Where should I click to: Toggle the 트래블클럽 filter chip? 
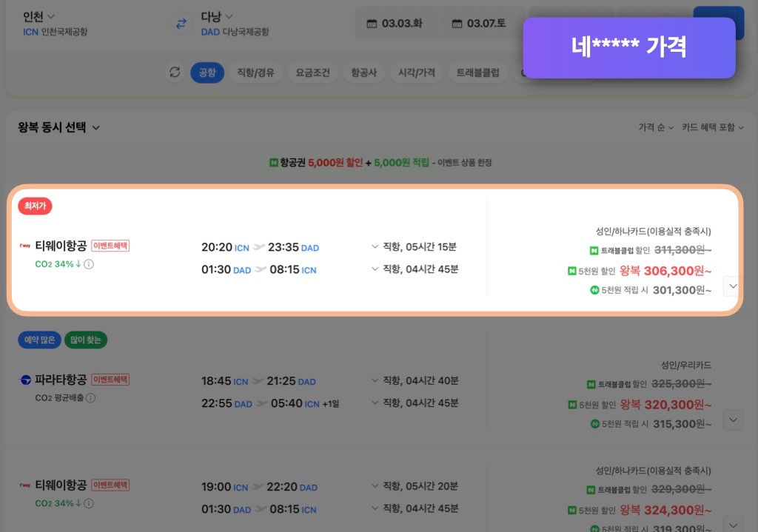point(477,73)
